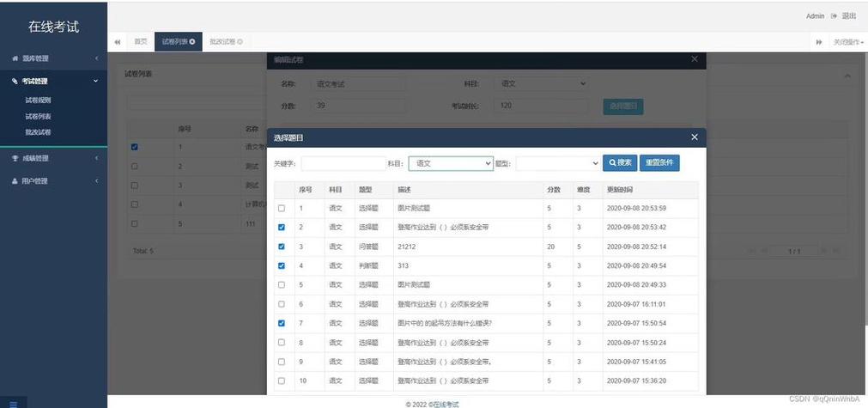Open the 题型 dropdown in the search bar

(558, 162)
